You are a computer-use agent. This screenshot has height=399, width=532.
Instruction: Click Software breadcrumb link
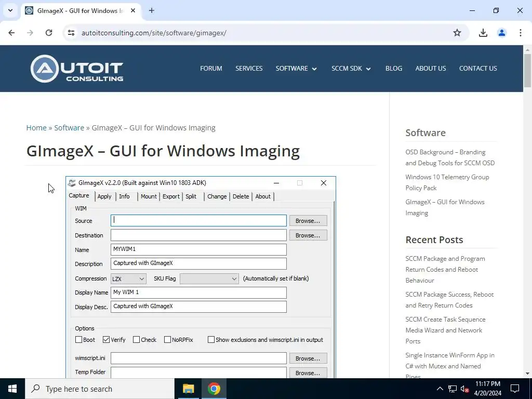[x=69, y=128]
